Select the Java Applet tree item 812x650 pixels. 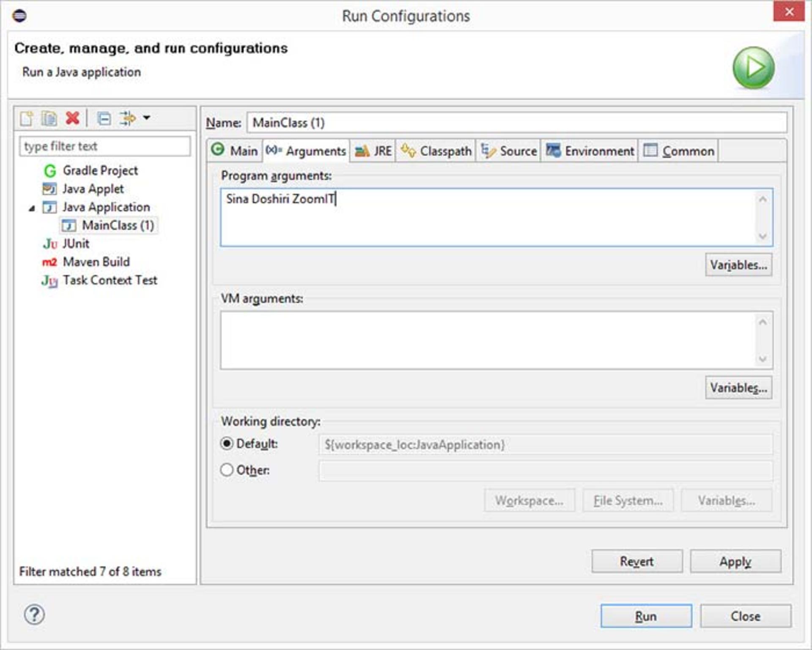(x=93, y=189)
